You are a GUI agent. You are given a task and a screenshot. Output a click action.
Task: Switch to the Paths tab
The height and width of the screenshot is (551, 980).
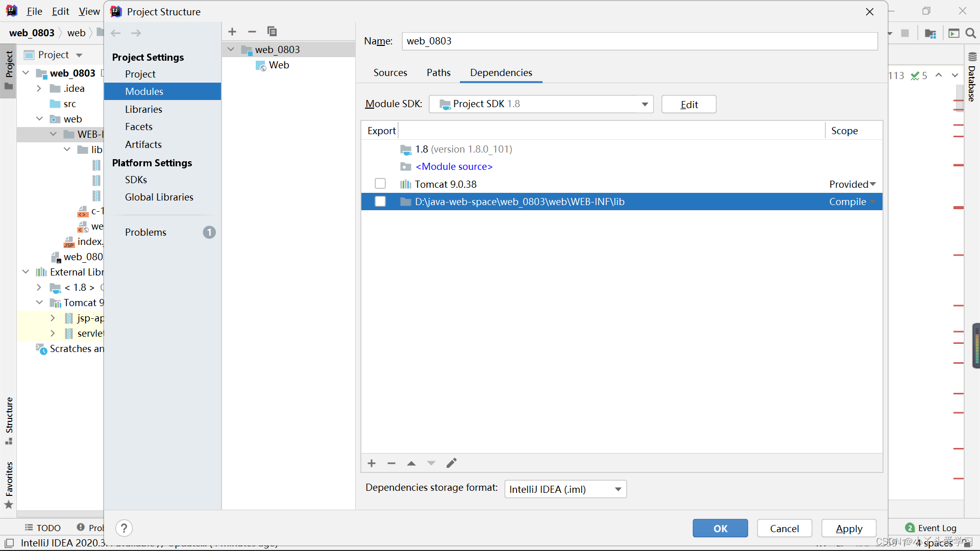pos(439,73)
